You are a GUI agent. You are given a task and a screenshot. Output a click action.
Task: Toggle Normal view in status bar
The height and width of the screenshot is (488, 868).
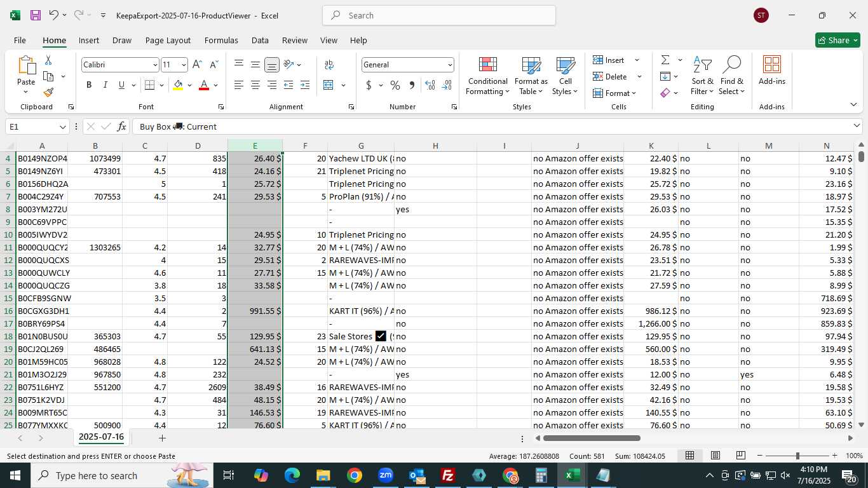click(690, 456)
